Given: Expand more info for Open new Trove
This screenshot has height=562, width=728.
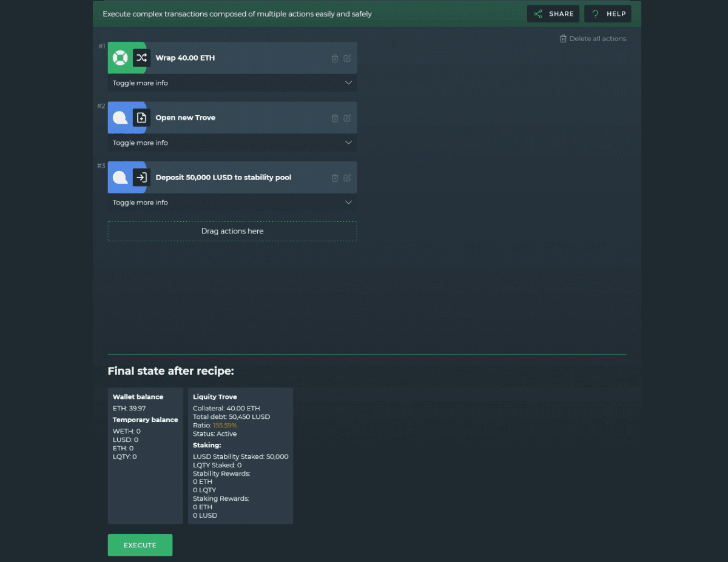Looking at the screenshot, I should coord(232,143).
